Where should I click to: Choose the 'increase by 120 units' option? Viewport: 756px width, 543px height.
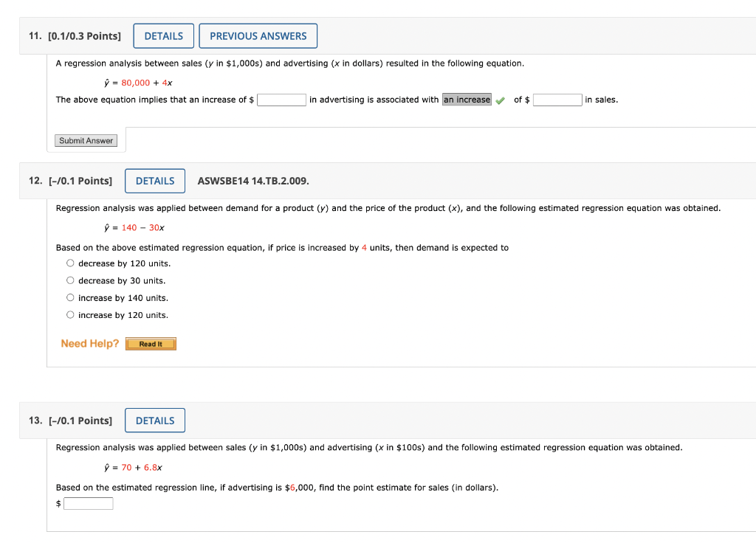tap(70, 314)
